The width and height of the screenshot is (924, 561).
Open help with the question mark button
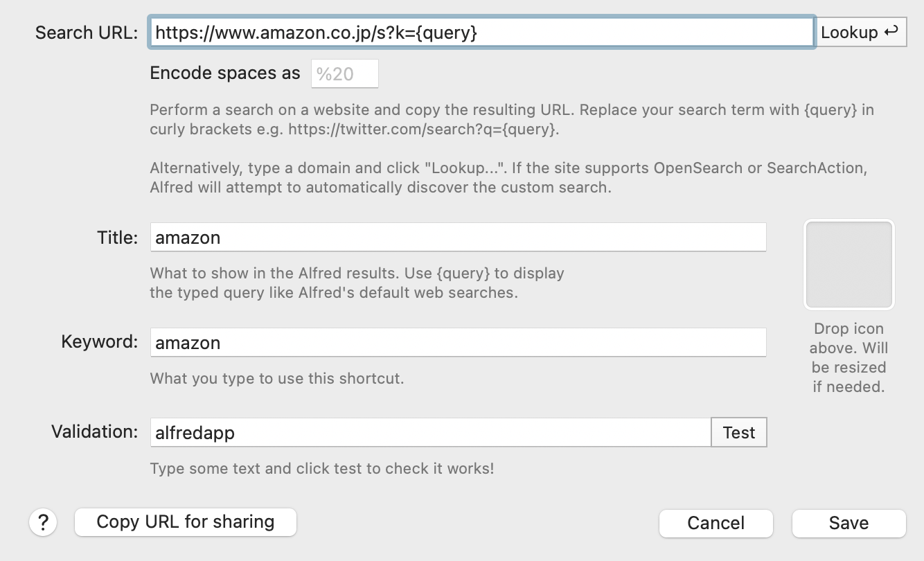[x=43, y=522]
